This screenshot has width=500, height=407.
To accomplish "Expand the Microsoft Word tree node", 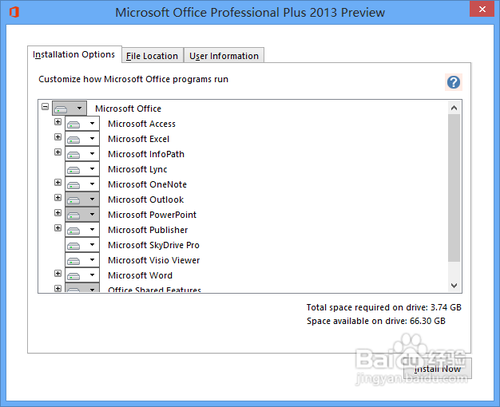I will click(58, 273).
